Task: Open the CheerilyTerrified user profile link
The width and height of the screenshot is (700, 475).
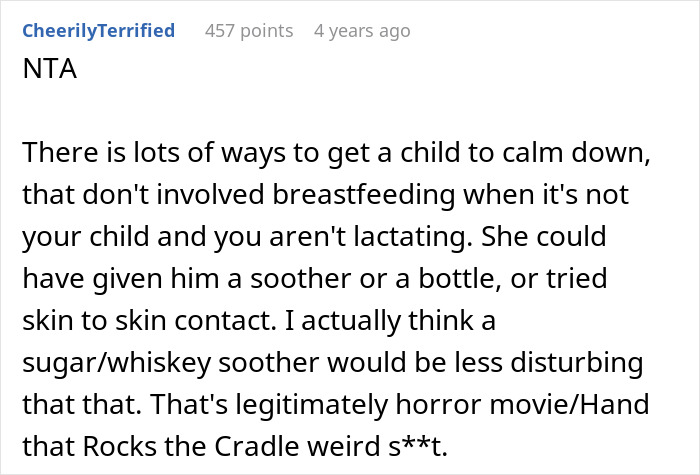Action: click(99, 31)
